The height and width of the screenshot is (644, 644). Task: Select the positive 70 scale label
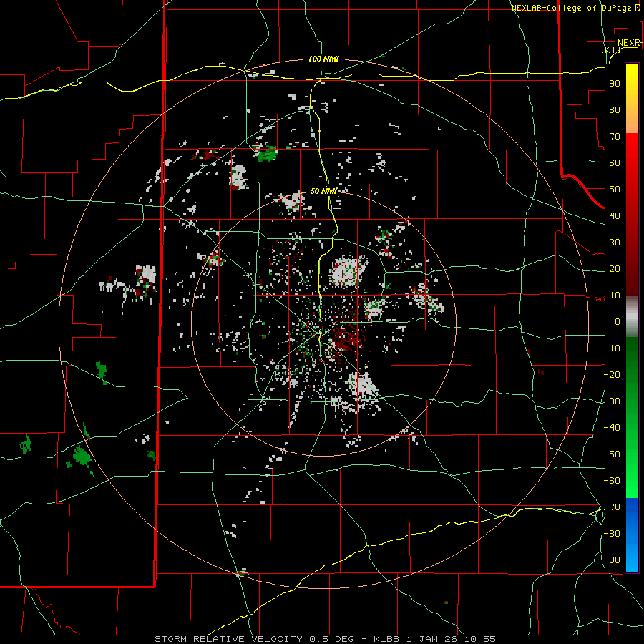[615, 137]
